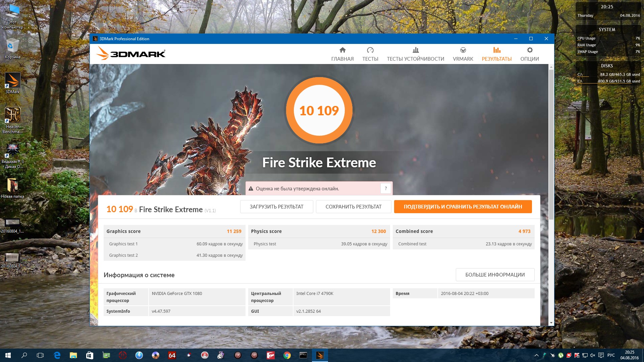The image size is (644, 362).
Task: Expand the system tray hidden icons chevron
Action: point(536,355)
